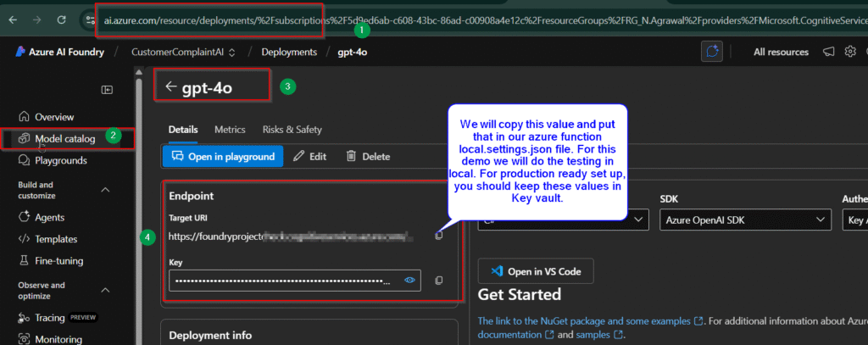Image resolution: width=868 pixels, height=345 pixels.
Task: Click the Get Started heading
Action: coord(520,294)
